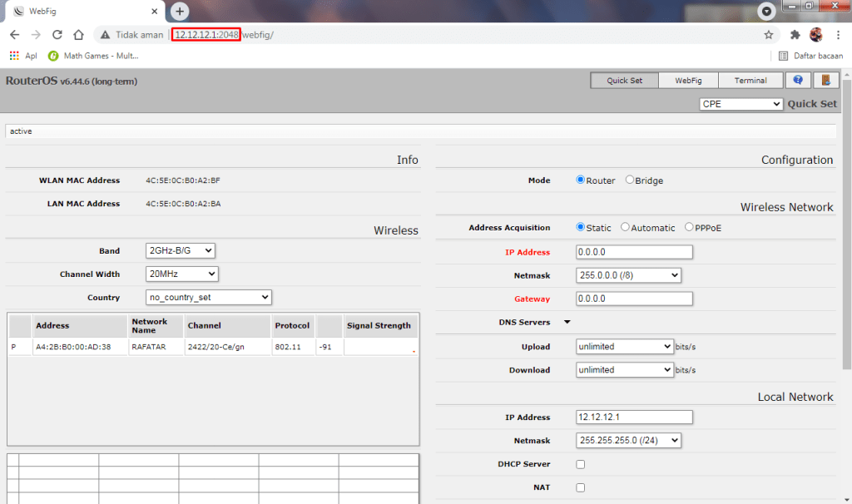Open the CPE Quick Set mode dropdown

point(741,104)
